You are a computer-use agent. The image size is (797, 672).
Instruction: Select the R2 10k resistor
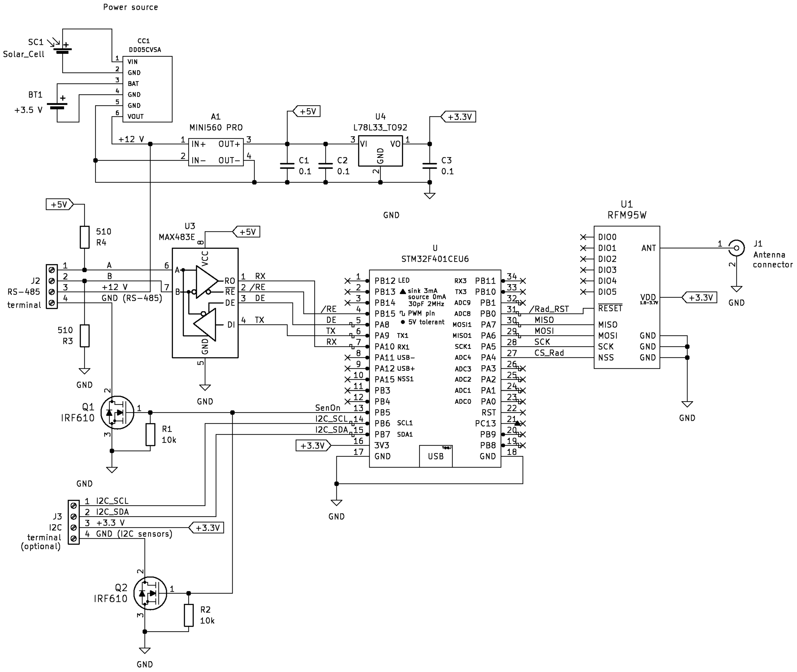(189, 615)
